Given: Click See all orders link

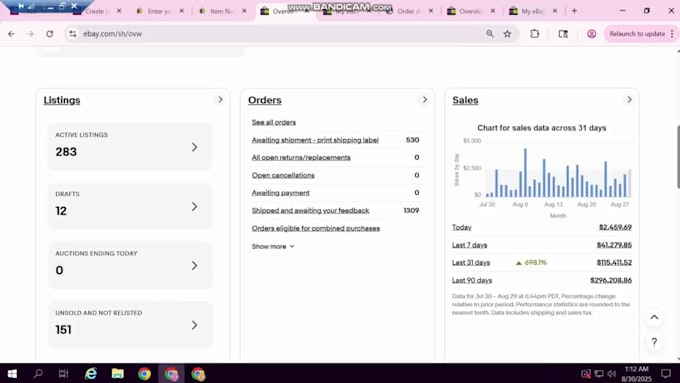Looking at the screenshot, I should 274,122.
